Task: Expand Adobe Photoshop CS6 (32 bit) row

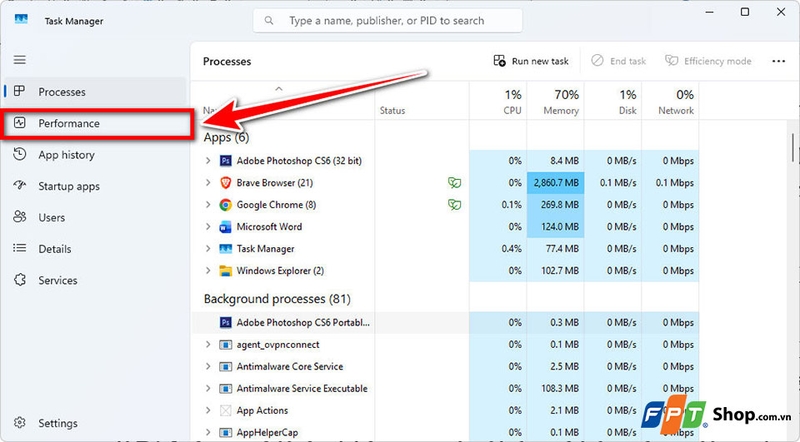Action: pyautogui.click(x=208, y=161)
